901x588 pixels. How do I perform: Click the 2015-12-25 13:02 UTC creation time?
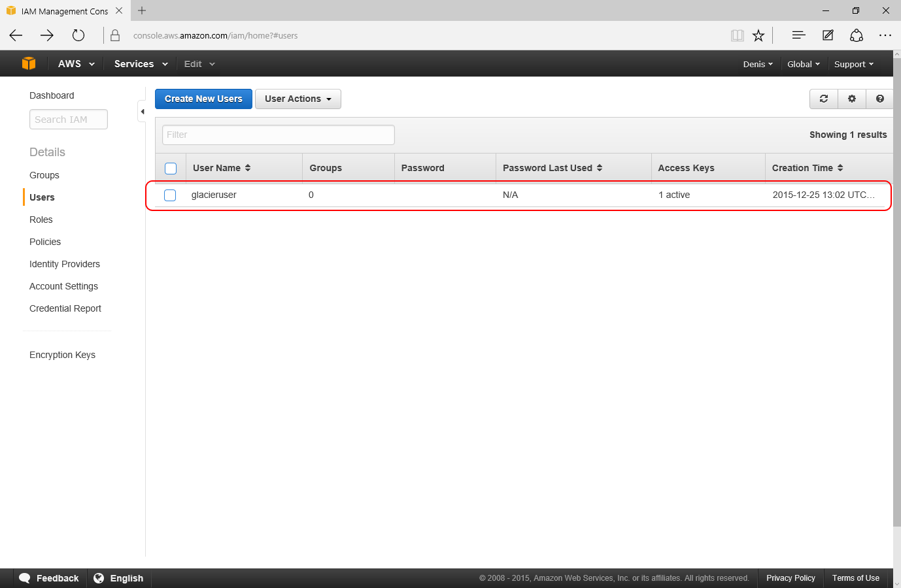click(x=823, y=195)
